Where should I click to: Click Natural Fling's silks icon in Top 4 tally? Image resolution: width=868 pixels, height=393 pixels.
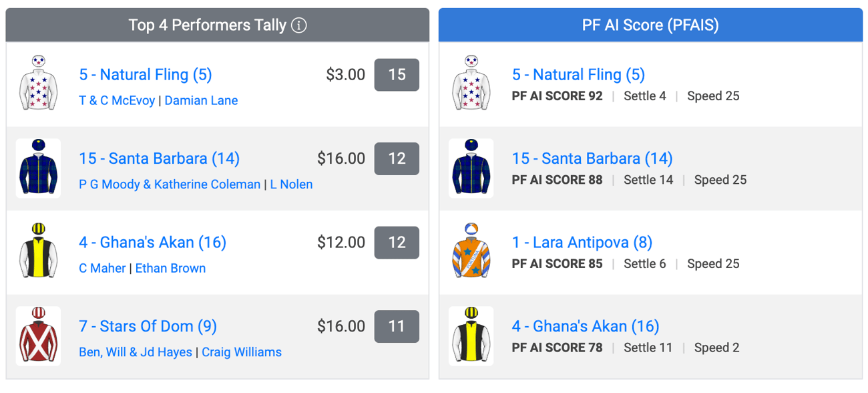pos(38,84)
